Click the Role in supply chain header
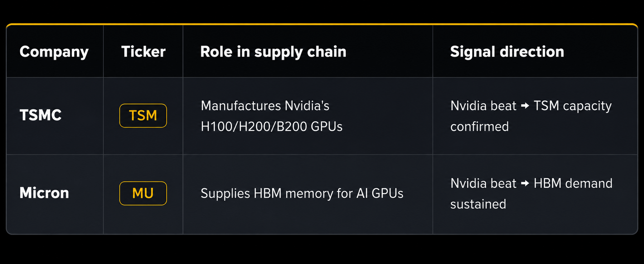 click(273, 52)
